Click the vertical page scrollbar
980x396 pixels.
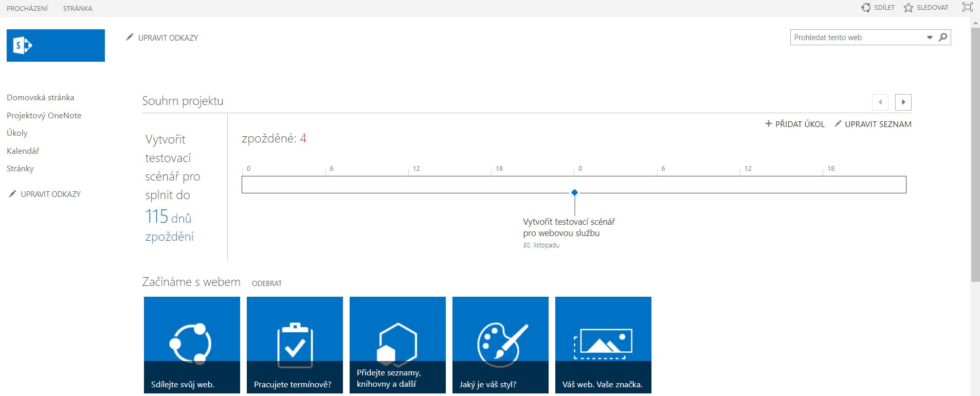pos(975,154)
